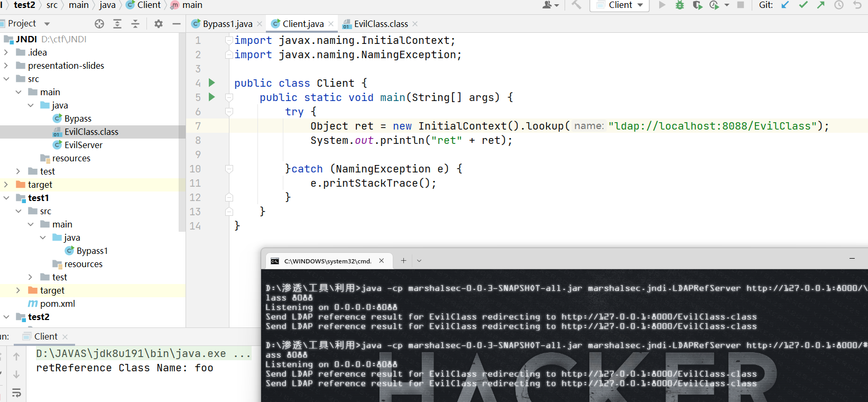
Task: Click the Stop square button in toolbar
Action: click(741, 5)
